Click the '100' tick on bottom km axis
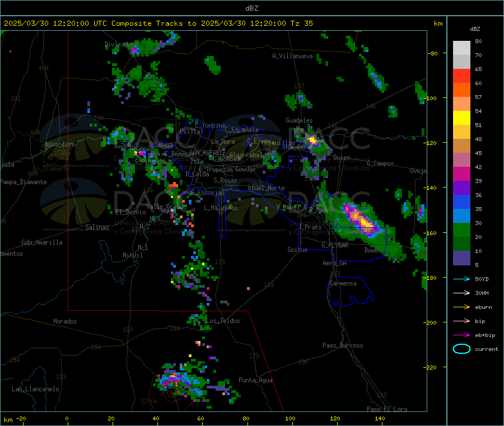 coord(290,418)
